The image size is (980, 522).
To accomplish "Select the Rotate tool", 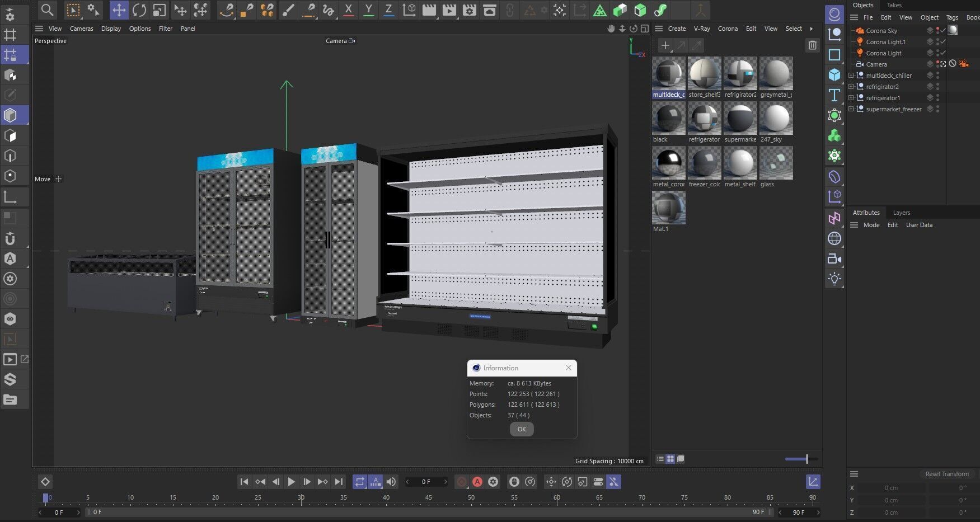I will click(139, 10).
